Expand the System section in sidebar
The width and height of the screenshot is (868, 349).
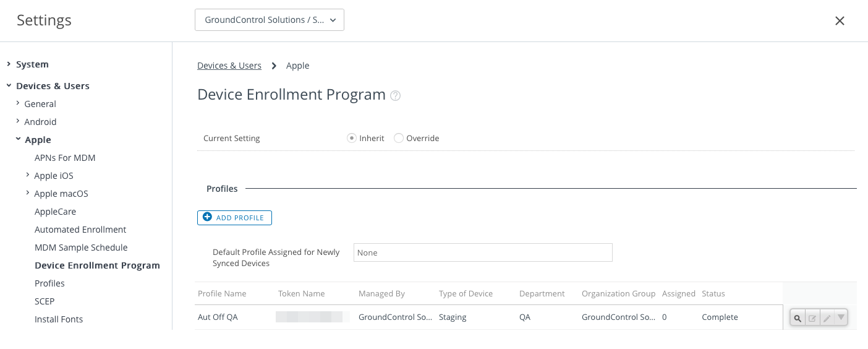coord(32,64)
